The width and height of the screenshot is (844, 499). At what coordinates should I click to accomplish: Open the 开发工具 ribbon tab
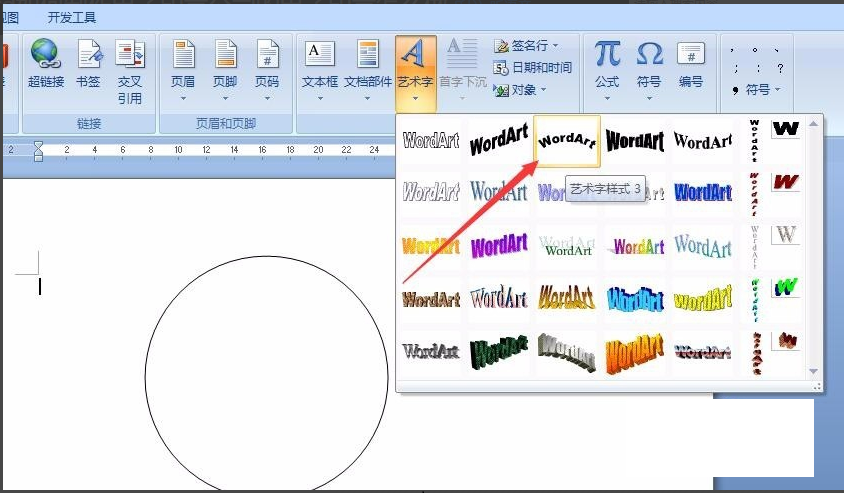[72, 18]
